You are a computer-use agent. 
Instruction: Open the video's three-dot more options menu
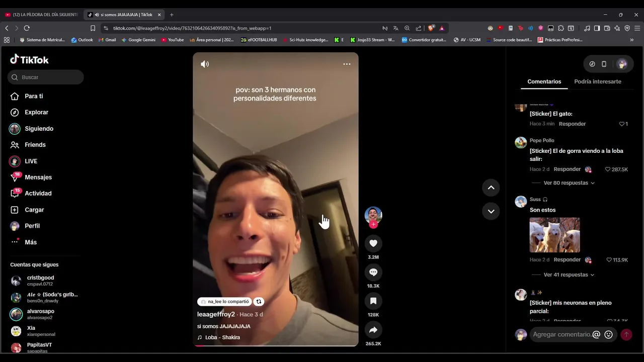[347, 64]
